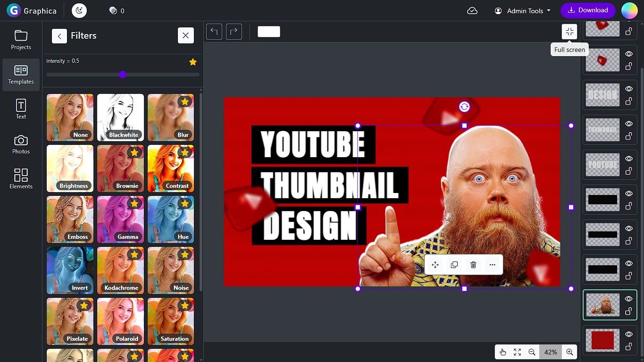Hide the YOUTUBE text layer
This screenshot has width=644, height=362.
(x=629, y=159)
